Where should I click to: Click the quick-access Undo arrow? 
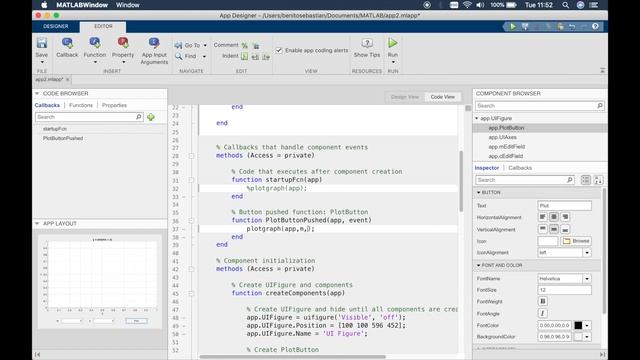click(572, 27)
